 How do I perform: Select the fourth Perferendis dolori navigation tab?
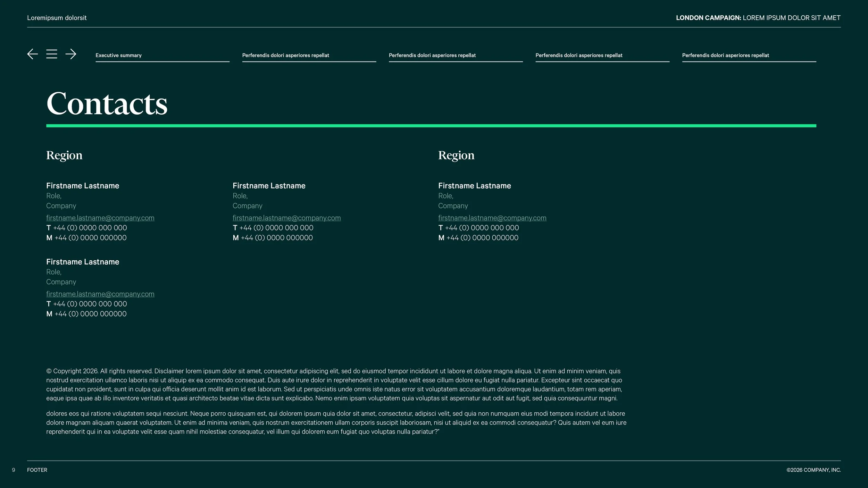[x=579, y=56]
